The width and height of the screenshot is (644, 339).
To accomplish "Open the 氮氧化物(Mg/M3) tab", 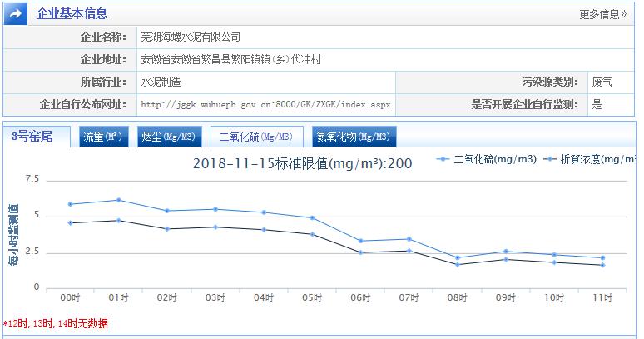I will point(354,137).
